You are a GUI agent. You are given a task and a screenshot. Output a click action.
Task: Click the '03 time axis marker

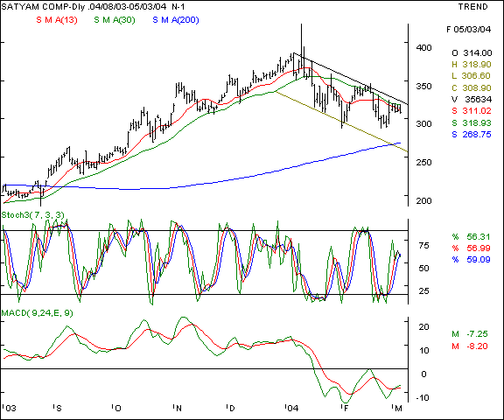[10, 409]
